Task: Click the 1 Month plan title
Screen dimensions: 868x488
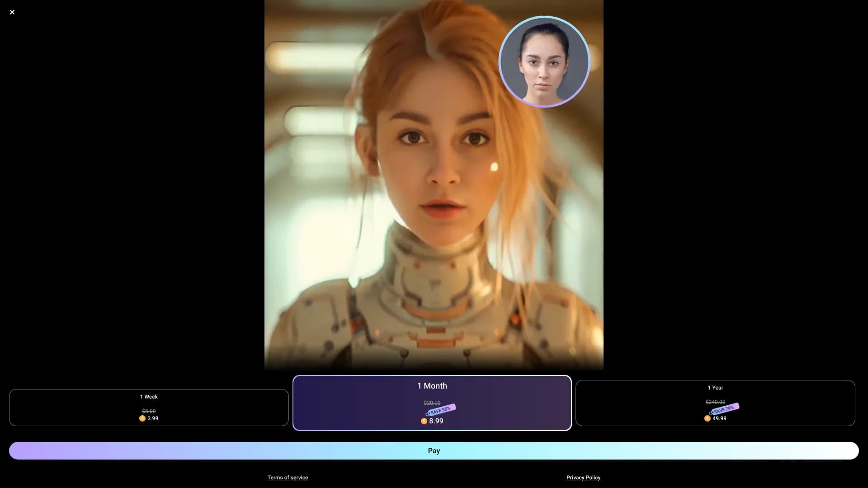Action: click(432, 386)
